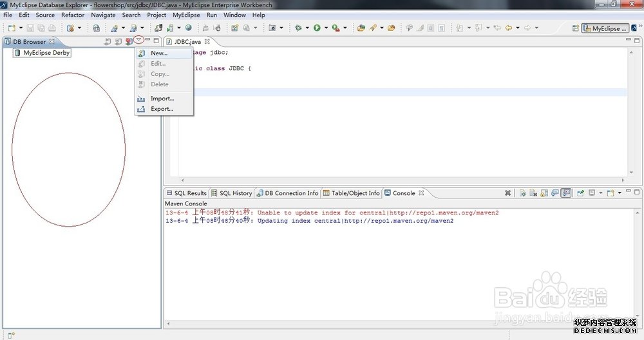This screenshot has height=340, width=644.
Task: Click the Debug bug icon
Action: pos(298,28)
